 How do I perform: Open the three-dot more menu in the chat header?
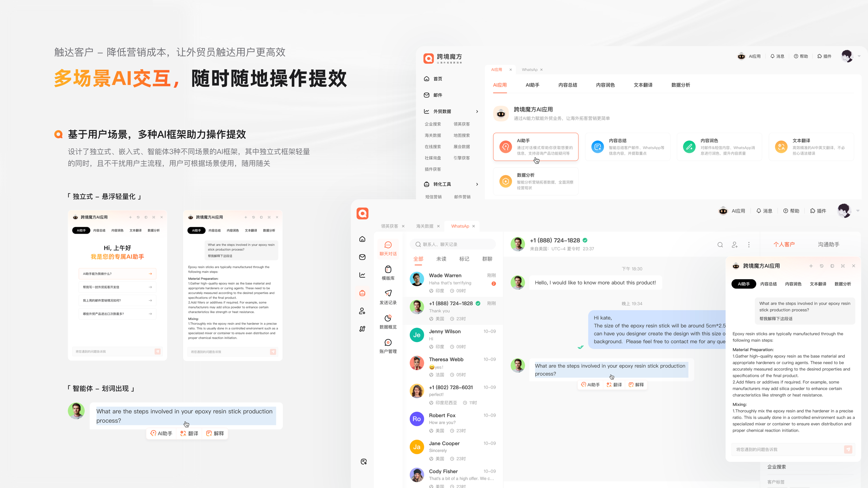pyautogui.click(x=749, y=245)
